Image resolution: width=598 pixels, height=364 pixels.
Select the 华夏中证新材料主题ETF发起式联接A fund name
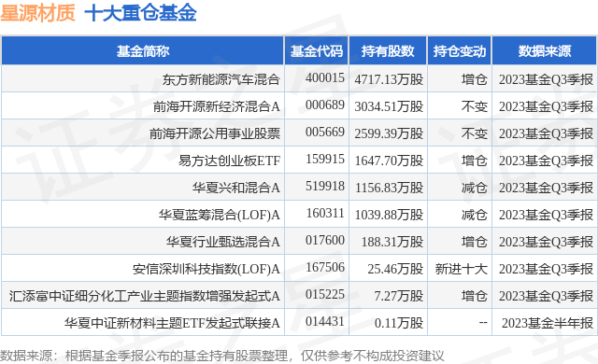tap(172, 323)
